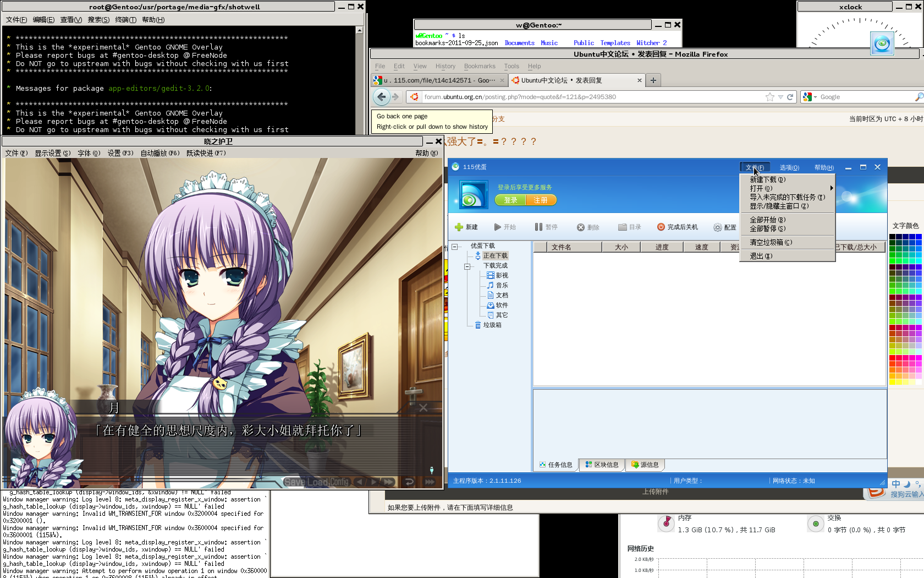924x578 pixels.
Task: Pick the bright red swatch in 文字颜色 palette
Action: (892, 358)
